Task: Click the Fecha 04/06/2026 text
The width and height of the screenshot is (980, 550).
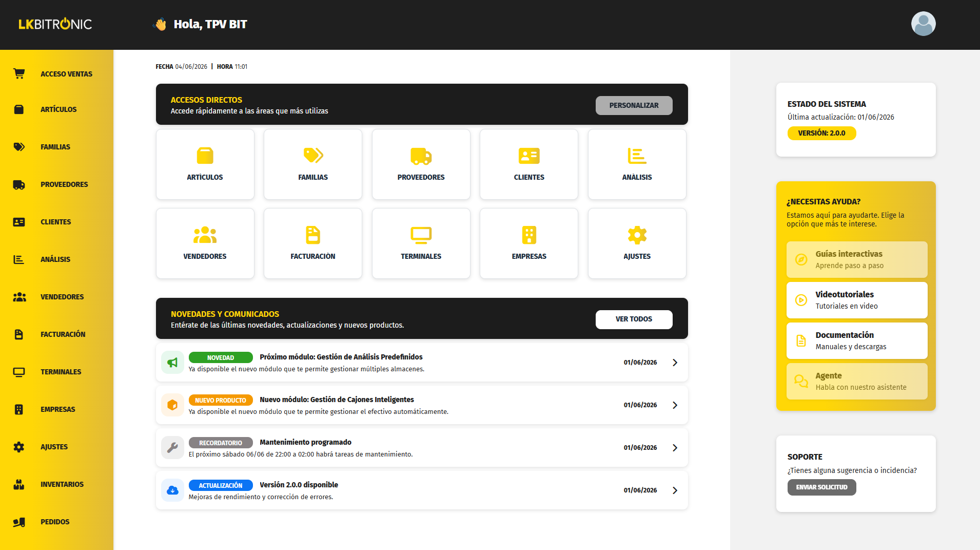Action: (182, 67)
